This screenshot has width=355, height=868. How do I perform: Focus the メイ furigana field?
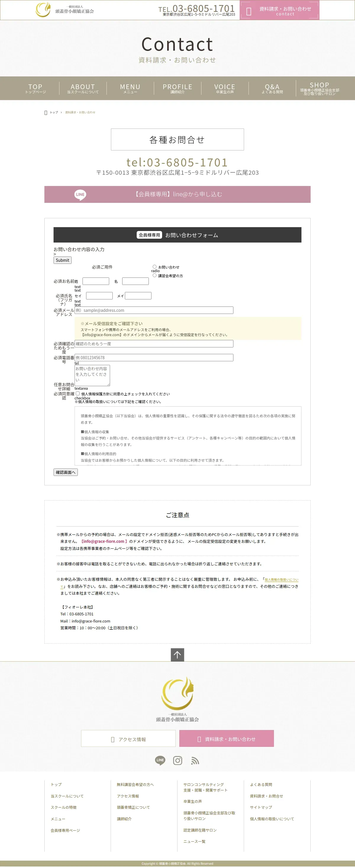138,296
